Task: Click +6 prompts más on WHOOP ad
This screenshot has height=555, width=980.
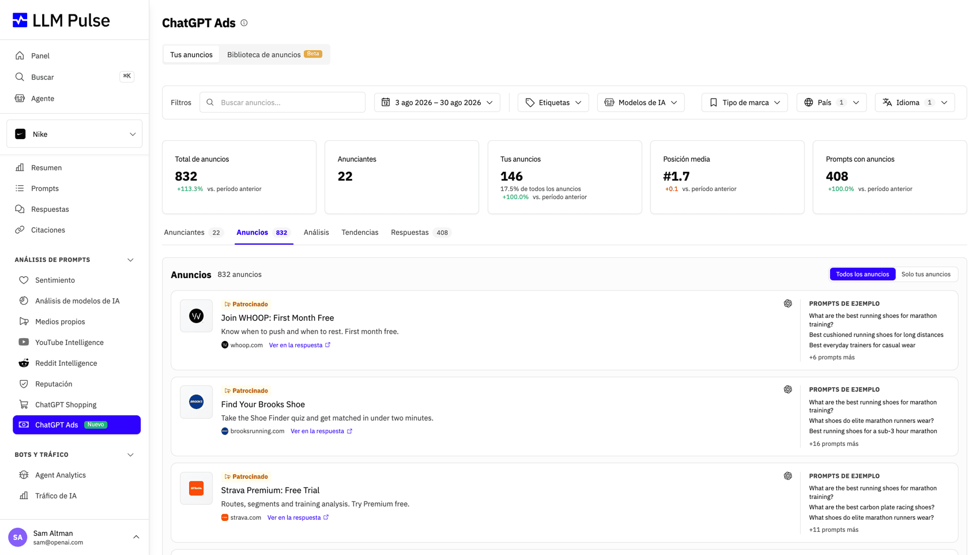Action: pyautogui.click(x=832, y=357)
